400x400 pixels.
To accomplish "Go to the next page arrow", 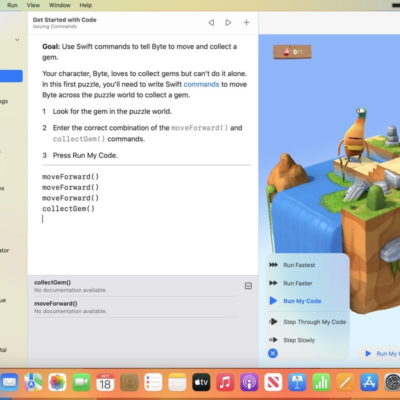I will click(228, 23).
